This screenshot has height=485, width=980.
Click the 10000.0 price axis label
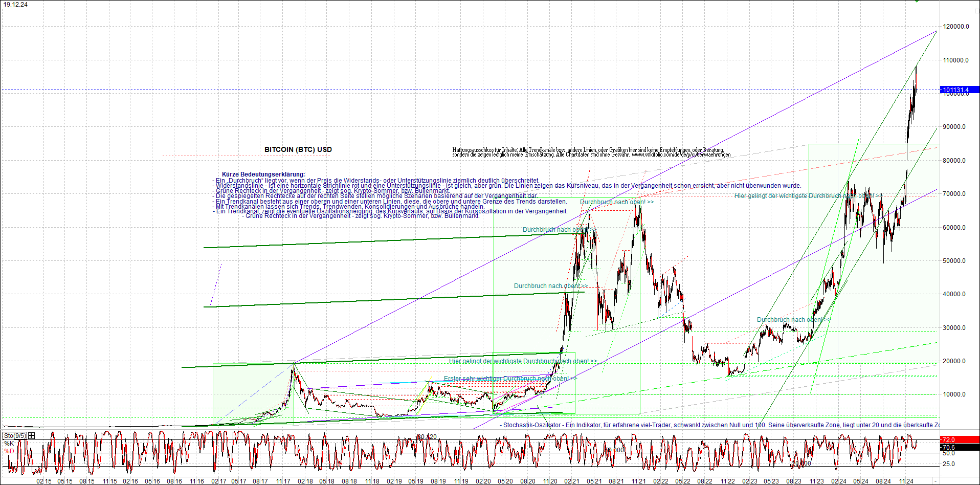point(954,394)
